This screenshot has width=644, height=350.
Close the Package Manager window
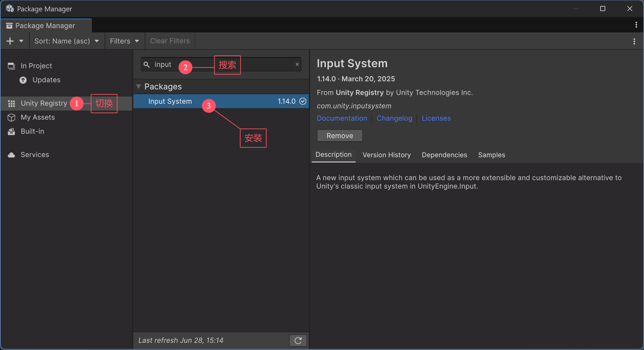click(x=630, y=9)
